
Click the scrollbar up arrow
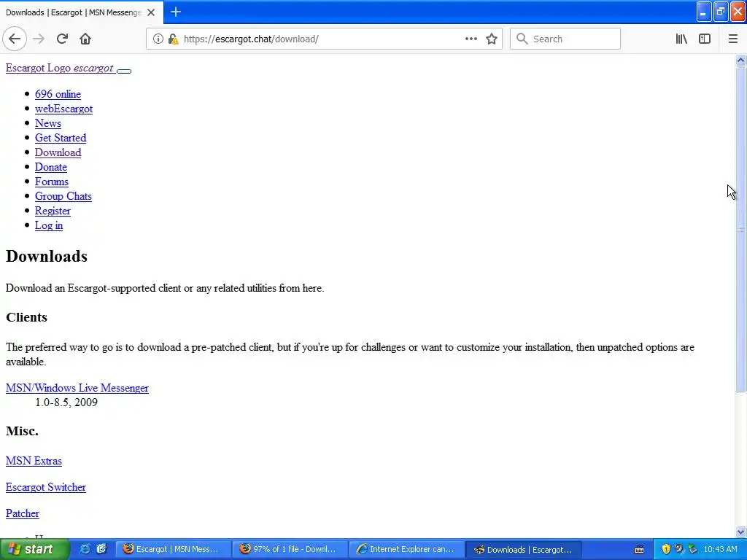coord(740,61)
